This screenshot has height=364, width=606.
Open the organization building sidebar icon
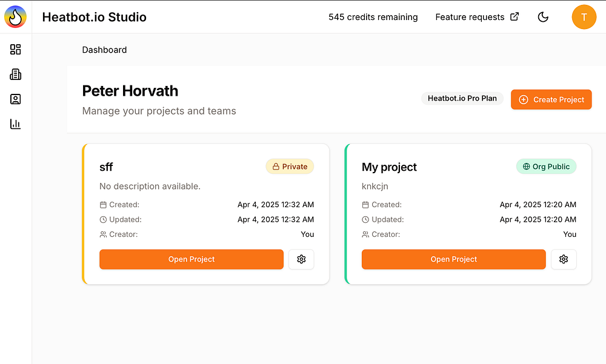(16, 74)
